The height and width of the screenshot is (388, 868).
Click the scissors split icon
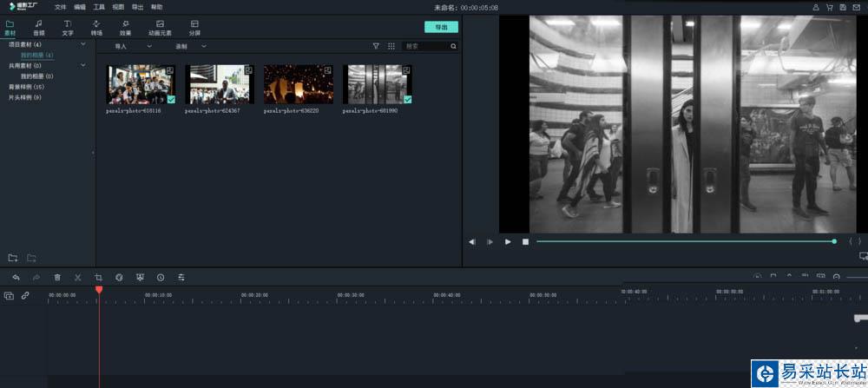tap(78, 277)
